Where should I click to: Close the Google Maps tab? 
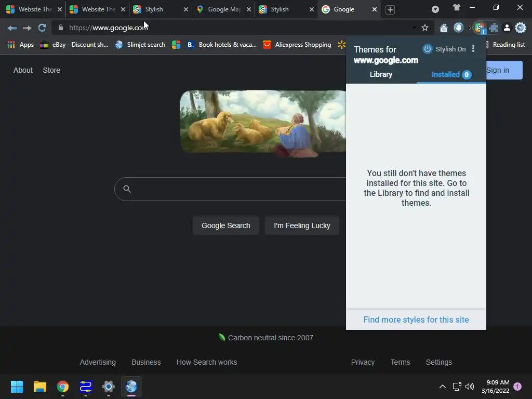click(x=249, y=9)
